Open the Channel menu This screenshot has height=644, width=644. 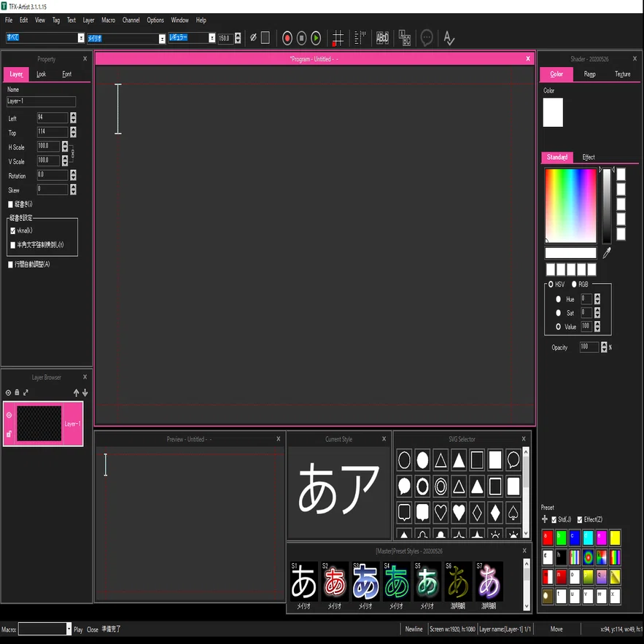coord(131,20)
